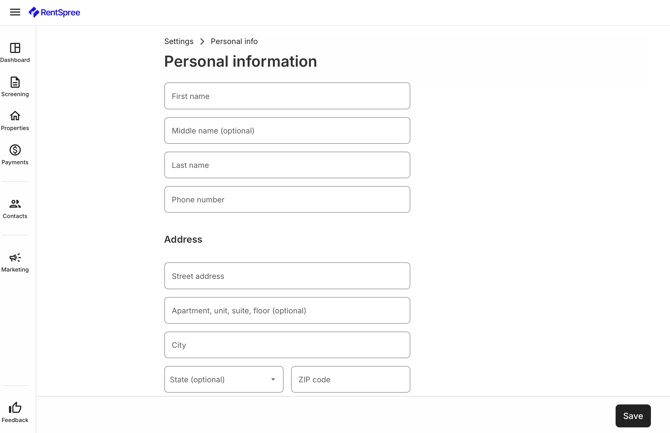Focus the First name field
The image size is (670, 433).
pos(287,96)
